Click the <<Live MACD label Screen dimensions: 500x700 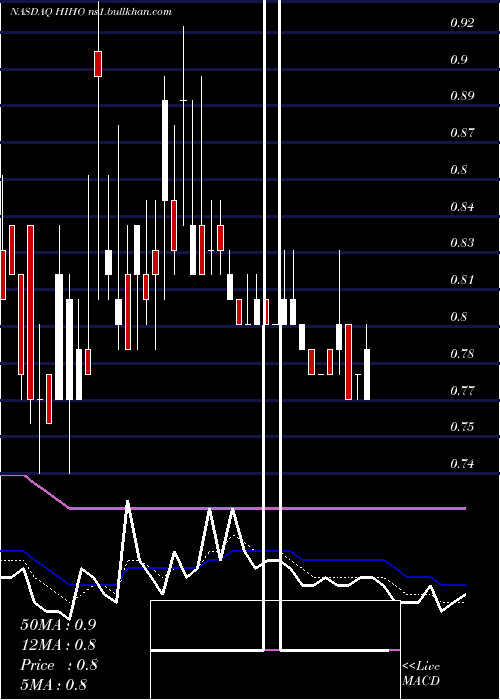pyautogui.click(x=421, y=674)
